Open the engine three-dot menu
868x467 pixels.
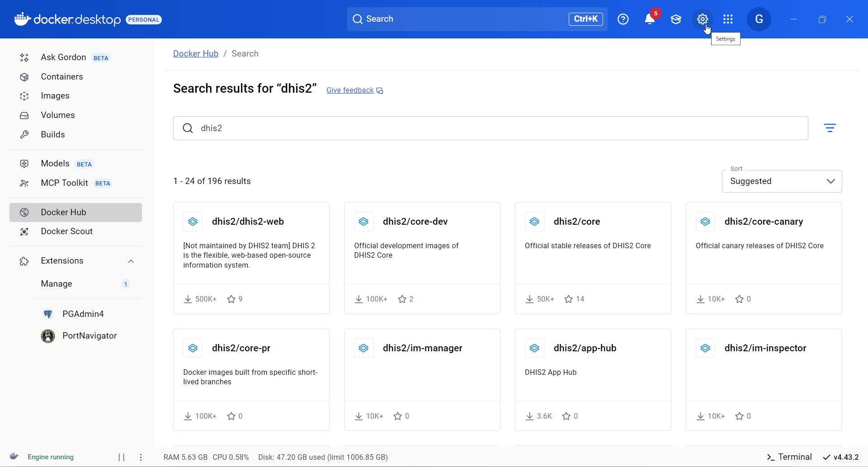[141, 457]
